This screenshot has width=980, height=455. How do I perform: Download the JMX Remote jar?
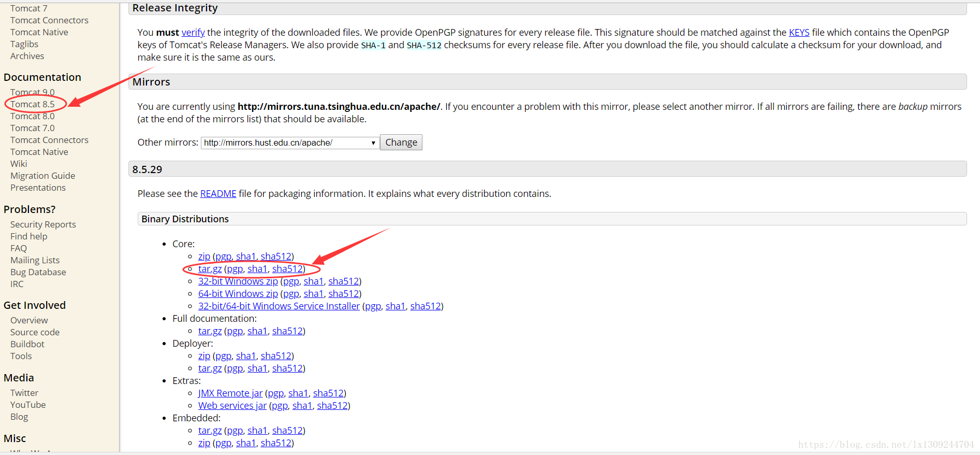[x=230, y=393]
